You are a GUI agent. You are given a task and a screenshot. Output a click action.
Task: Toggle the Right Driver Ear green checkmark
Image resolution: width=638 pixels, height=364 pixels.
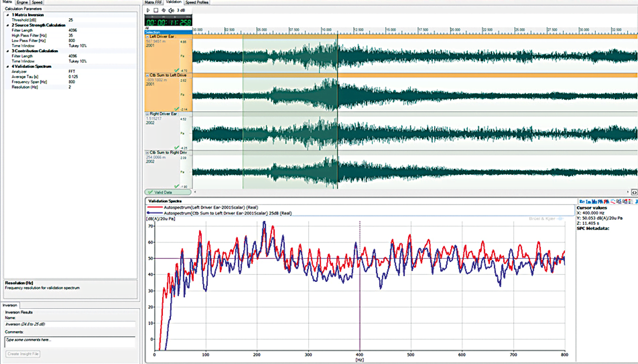(x=177, y=147)
